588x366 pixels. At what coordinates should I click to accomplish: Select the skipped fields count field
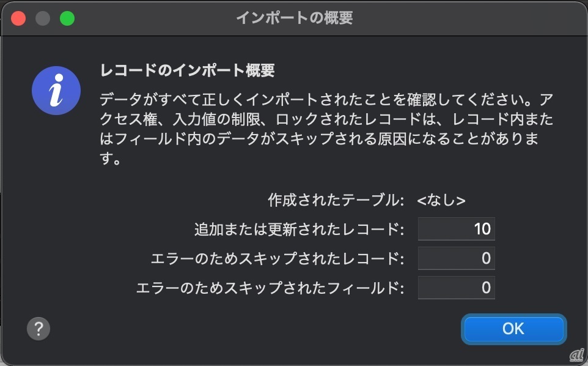[456, 288]
